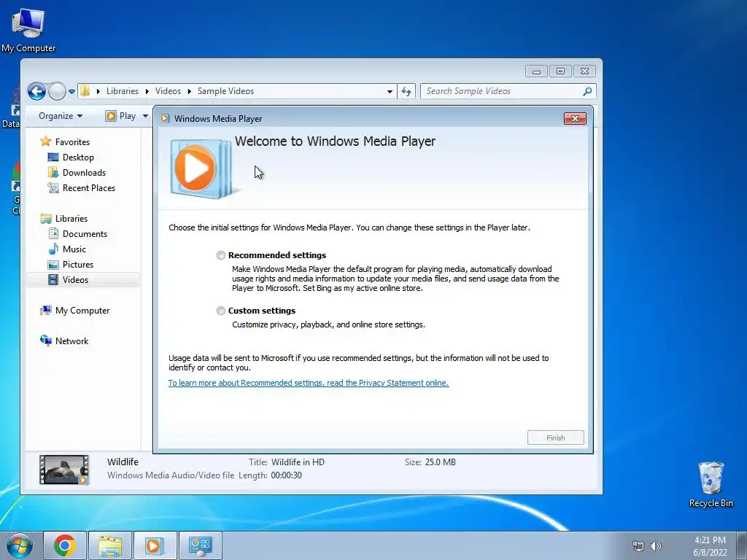The width and height of the screenshot is (747, 560).
Task: Click the Windows Media Player logo icon
Action: click(x=201, y=168)
